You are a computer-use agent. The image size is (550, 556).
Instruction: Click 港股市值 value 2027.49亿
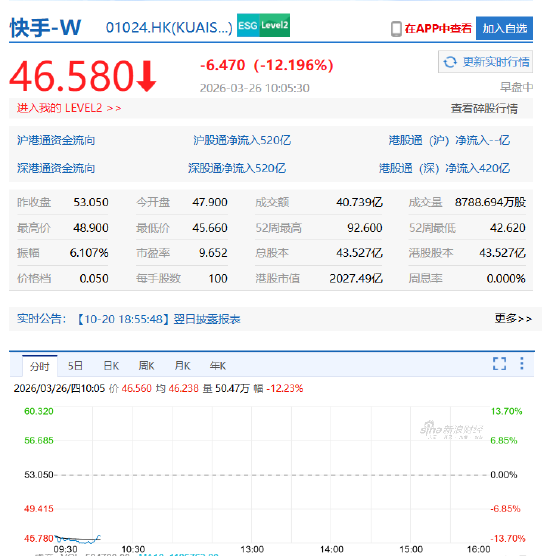356,278
